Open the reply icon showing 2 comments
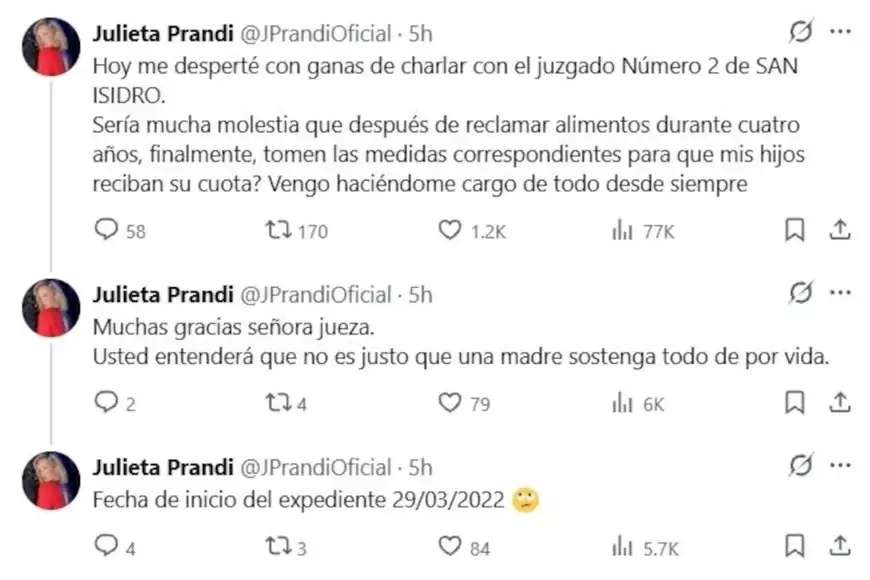Viewport: 870px width, 580px height. pyautogui.click(x=105, y=402)
